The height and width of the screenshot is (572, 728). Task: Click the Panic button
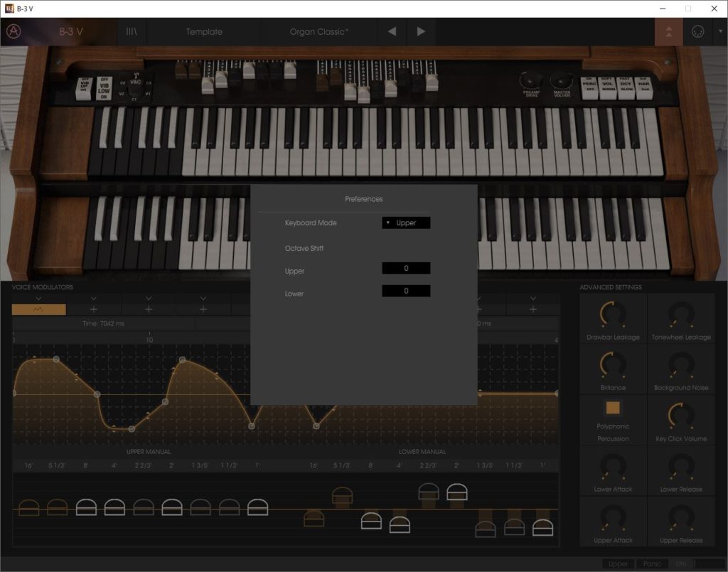(652, 563)
